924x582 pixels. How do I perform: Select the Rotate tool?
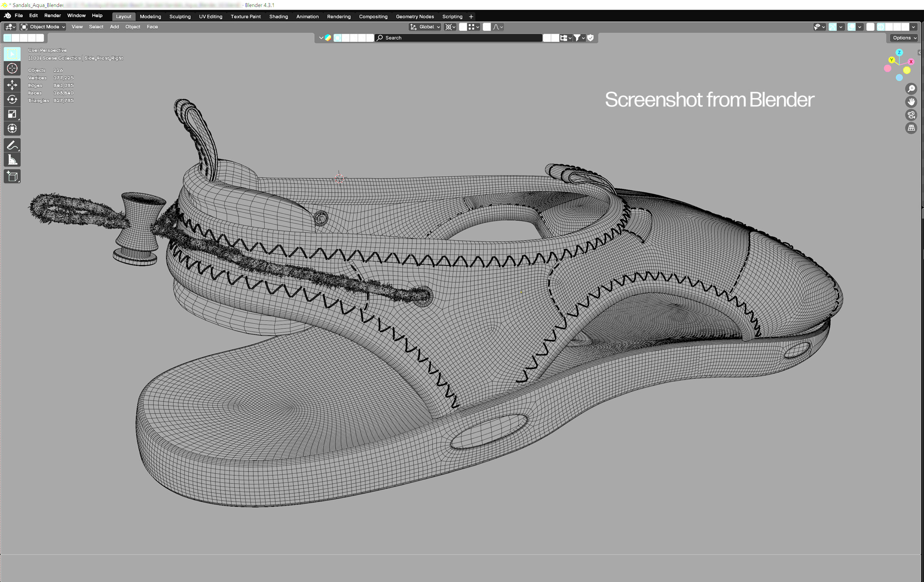coord(12,99)
